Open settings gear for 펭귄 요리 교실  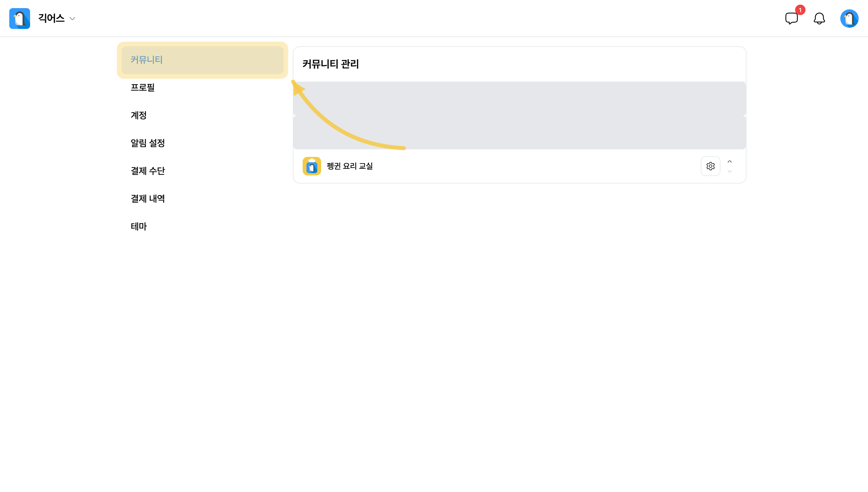click(710, 166)
